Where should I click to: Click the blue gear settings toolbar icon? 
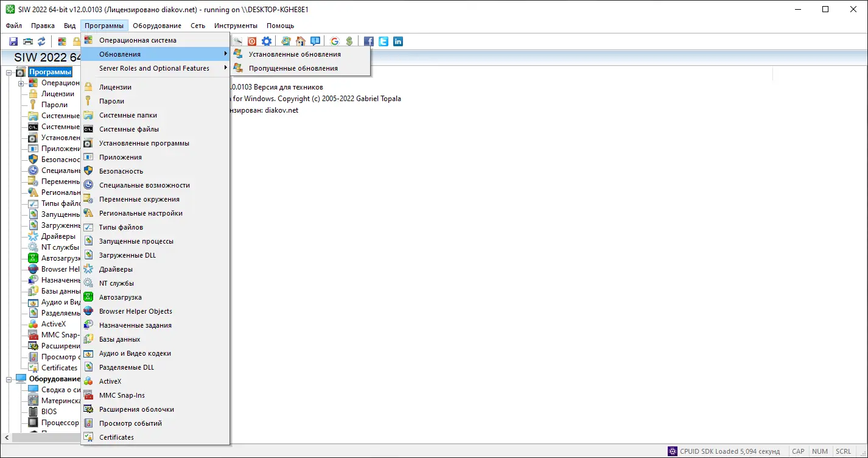pyautogui.click(x=267, y=41)
